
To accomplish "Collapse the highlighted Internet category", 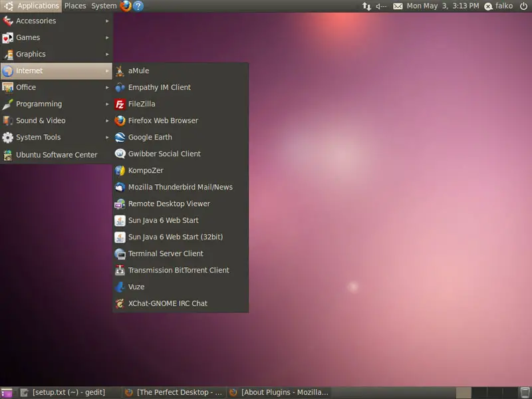I will pyautogui.click(x=57, y=70).
